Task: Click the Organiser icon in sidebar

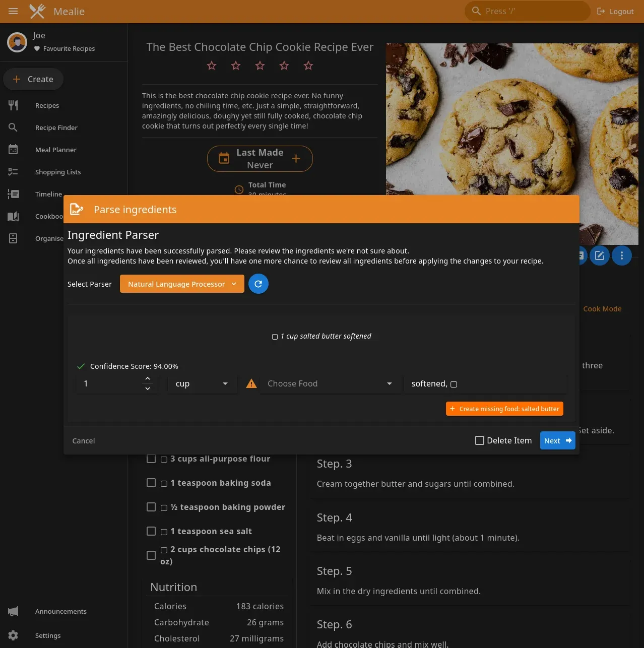Action: tap(13, 238)
